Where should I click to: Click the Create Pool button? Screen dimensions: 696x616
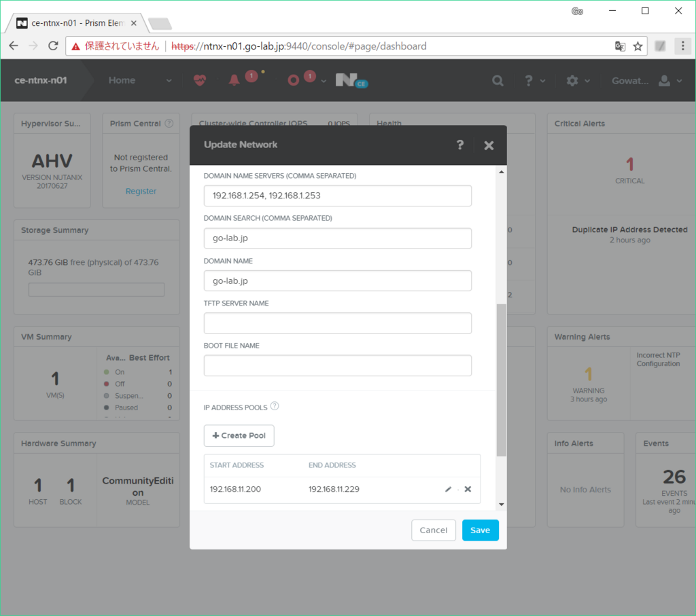click(239, 435)
